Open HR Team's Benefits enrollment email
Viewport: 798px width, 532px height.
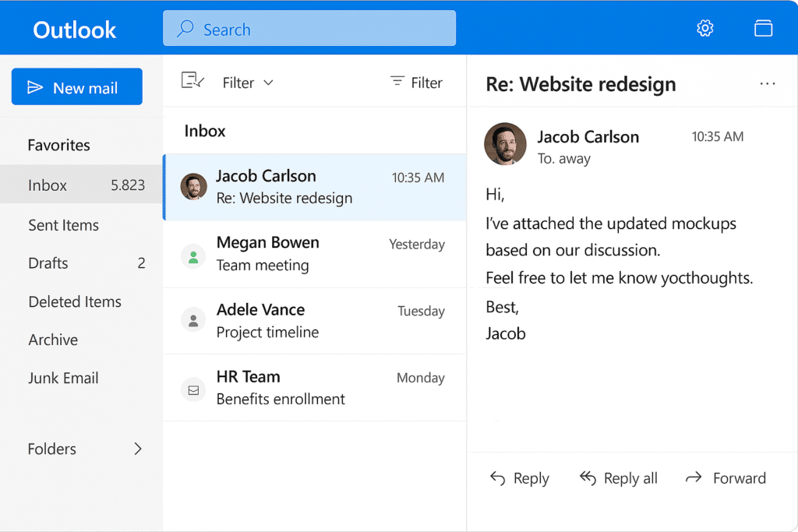[315, 388]
